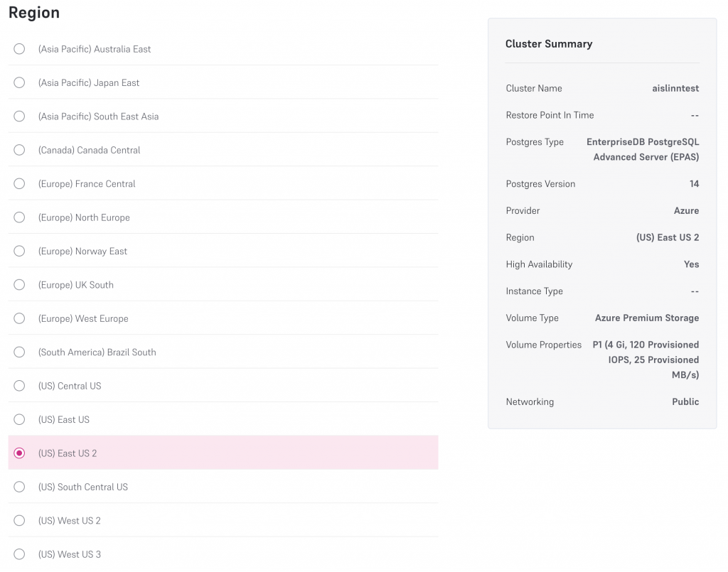Click the Cluster Summary heading
The height and width of the screenshot is (572, 728).
click(549, 44)
